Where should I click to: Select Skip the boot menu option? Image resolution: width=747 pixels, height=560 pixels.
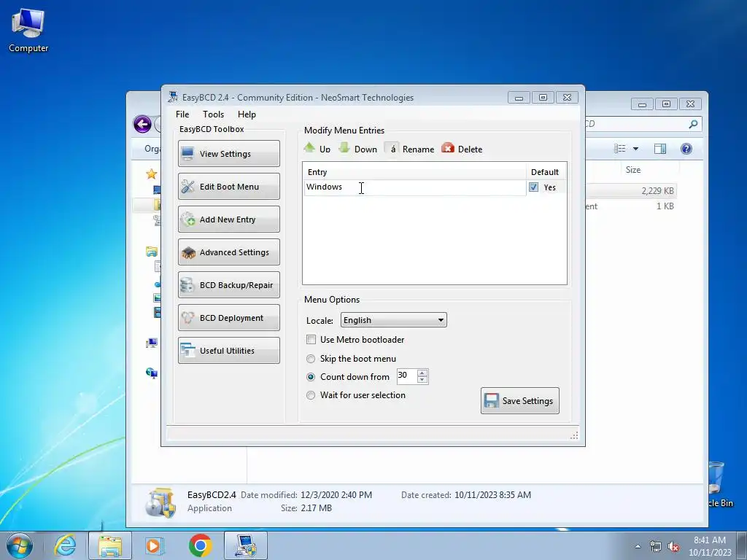pos(311,359)
